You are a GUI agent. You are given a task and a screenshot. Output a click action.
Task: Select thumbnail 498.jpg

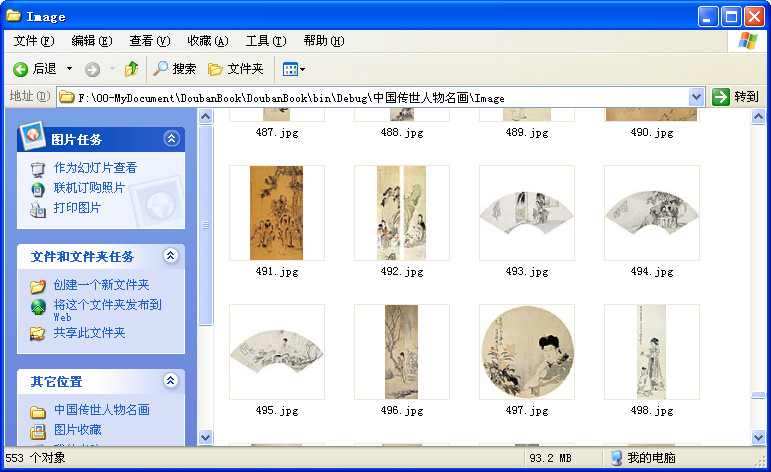652,352
